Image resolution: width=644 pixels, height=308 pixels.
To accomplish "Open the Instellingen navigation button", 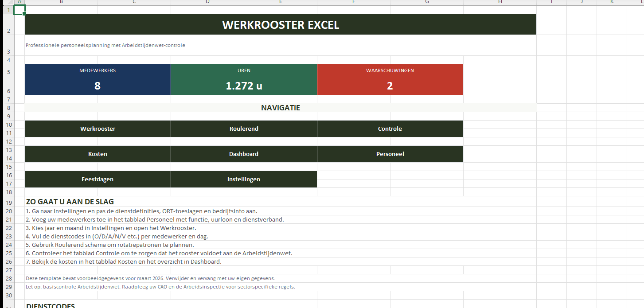I will (244, 179).
